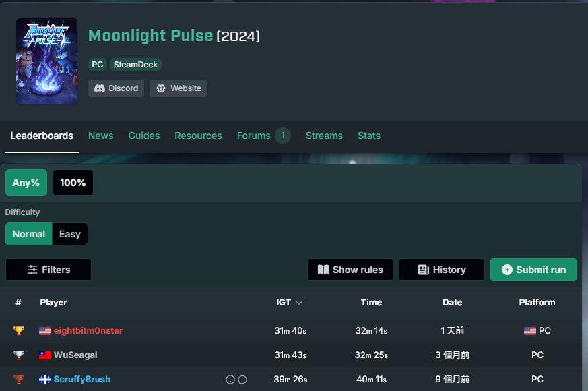Viewport: 588px width, 391px height.
Task: Click the # rank column header
Action: point(18,303)
